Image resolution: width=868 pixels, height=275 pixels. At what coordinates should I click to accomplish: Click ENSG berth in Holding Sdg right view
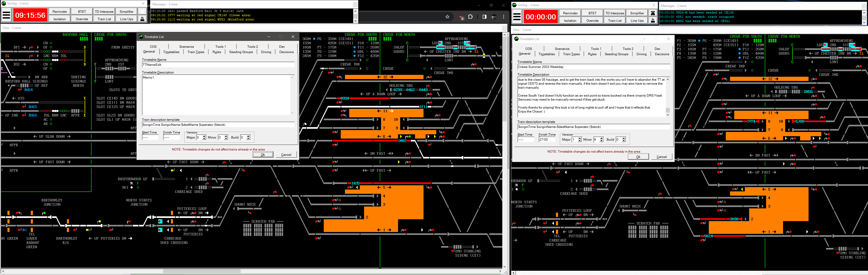tap(808, 92)
